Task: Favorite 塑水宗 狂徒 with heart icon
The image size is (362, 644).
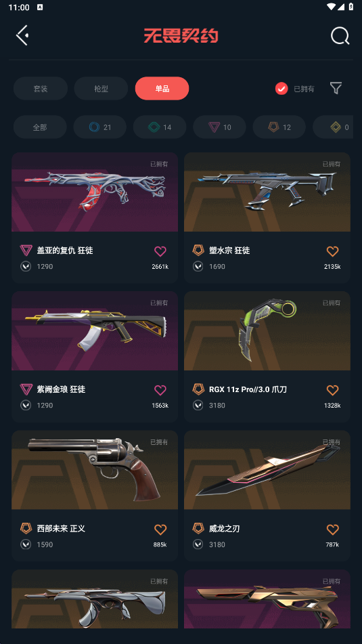Action: coord(332,251)
